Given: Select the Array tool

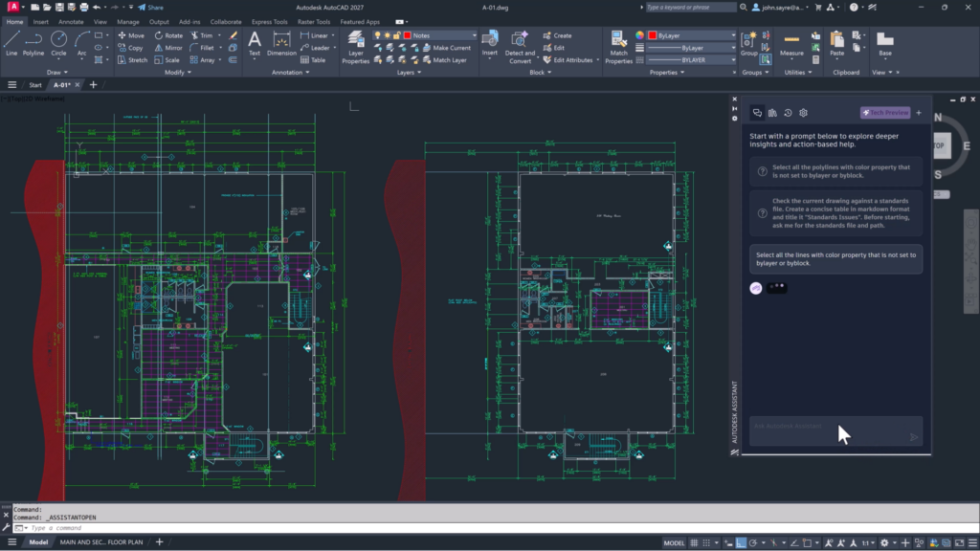Looking at the screenshot, I should coord(203,60).
